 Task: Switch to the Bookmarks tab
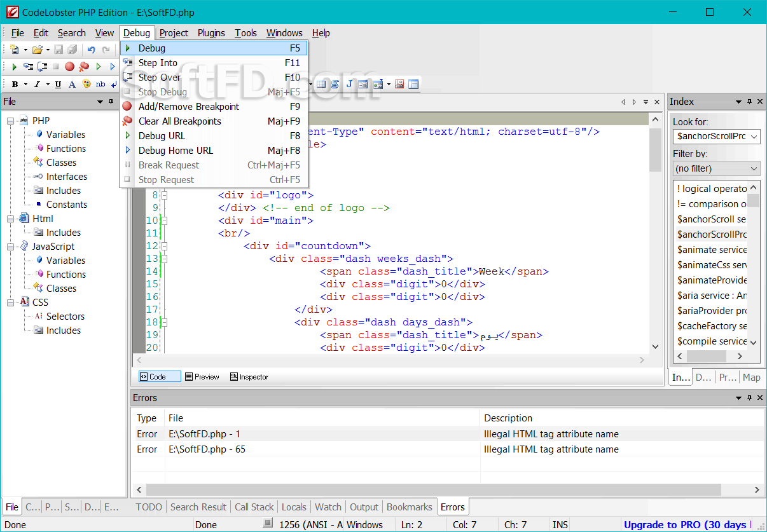(410, 507)
